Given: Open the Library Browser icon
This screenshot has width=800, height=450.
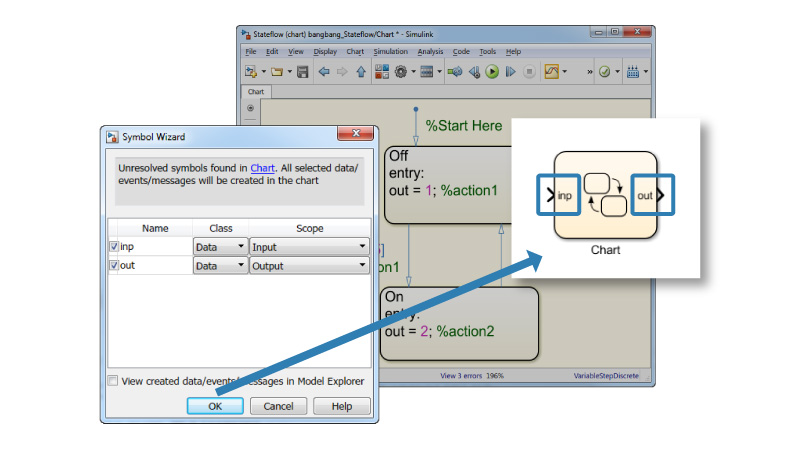Looking at the screenshot, I should (x=381, y=72).
